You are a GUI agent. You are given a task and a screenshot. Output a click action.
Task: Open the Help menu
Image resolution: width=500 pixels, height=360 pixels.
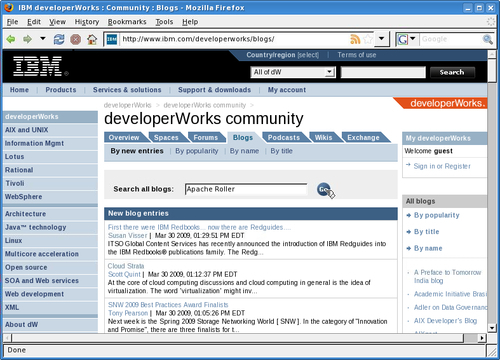pos(190,22)
